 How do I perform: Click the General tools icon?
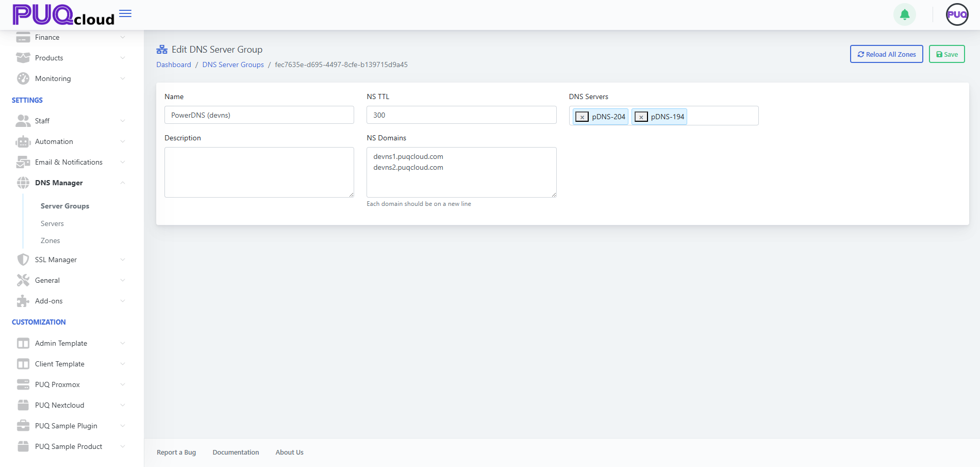point(23,280)
